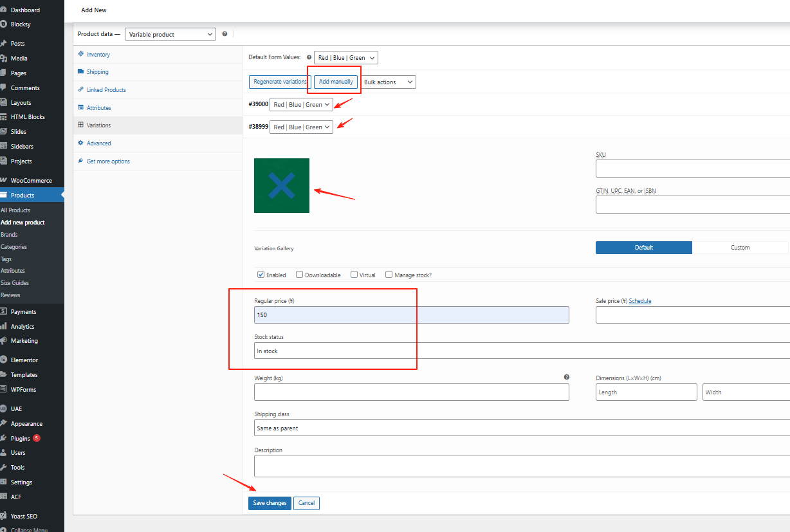This screenshot has height=532, width=790.
Task: Open attribute dropdown for variation #39000
Action: pos(300,104)
